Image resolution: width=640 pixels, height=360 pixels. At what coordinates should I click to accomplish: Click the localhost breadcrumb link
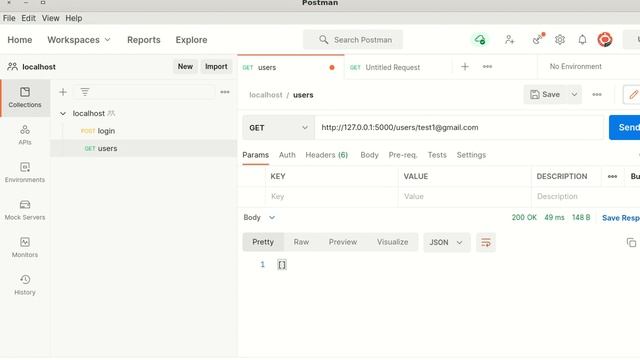(266, 95)
